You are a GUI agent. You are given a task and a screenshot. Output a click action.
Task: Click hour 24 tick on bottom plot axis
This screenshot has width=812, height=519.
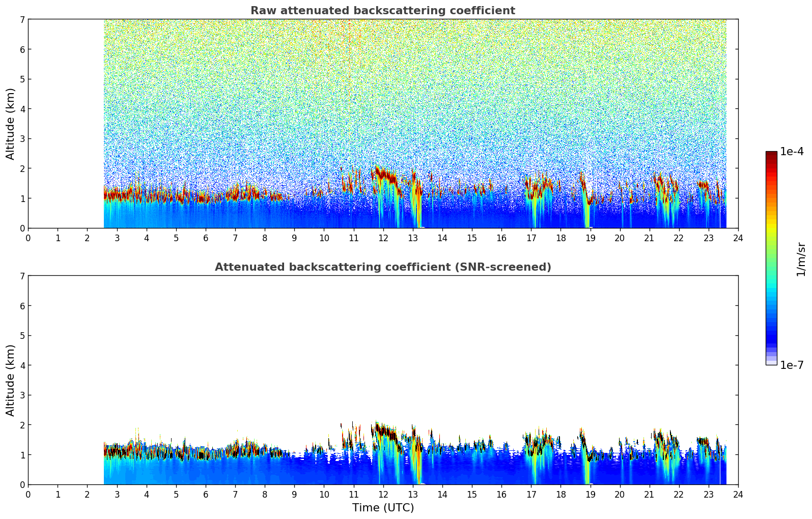click(738, 494)
